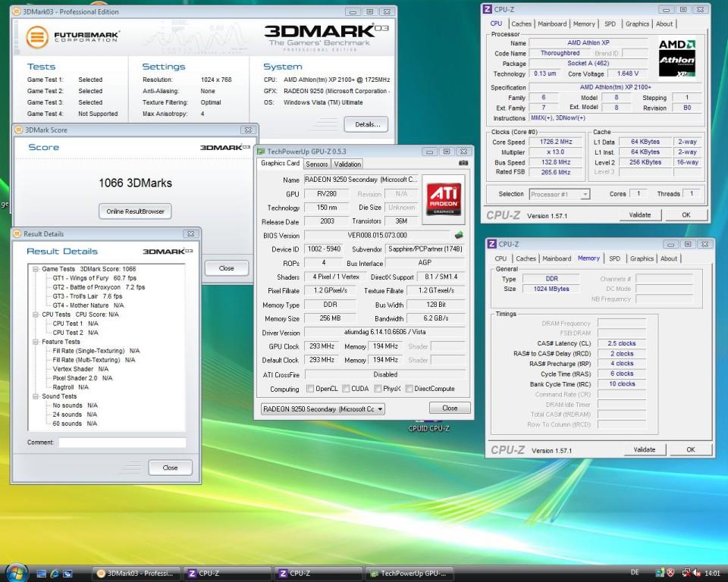Enable the CUDA checkbox in GPU-Z

point(346,389)
